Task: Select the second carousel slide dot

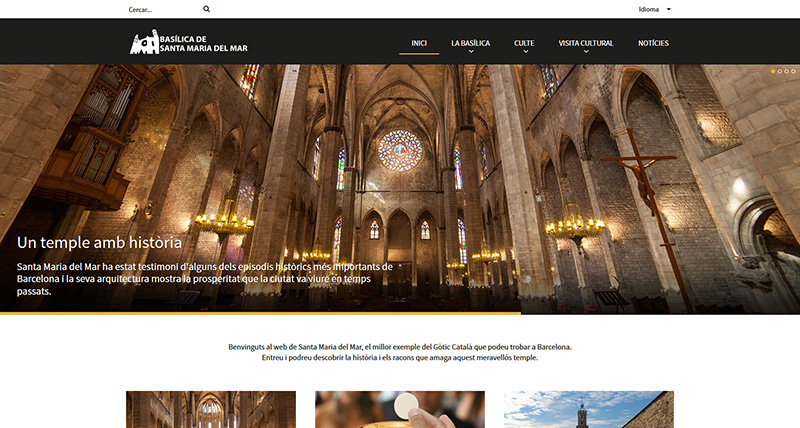Action: coord(780,71)
